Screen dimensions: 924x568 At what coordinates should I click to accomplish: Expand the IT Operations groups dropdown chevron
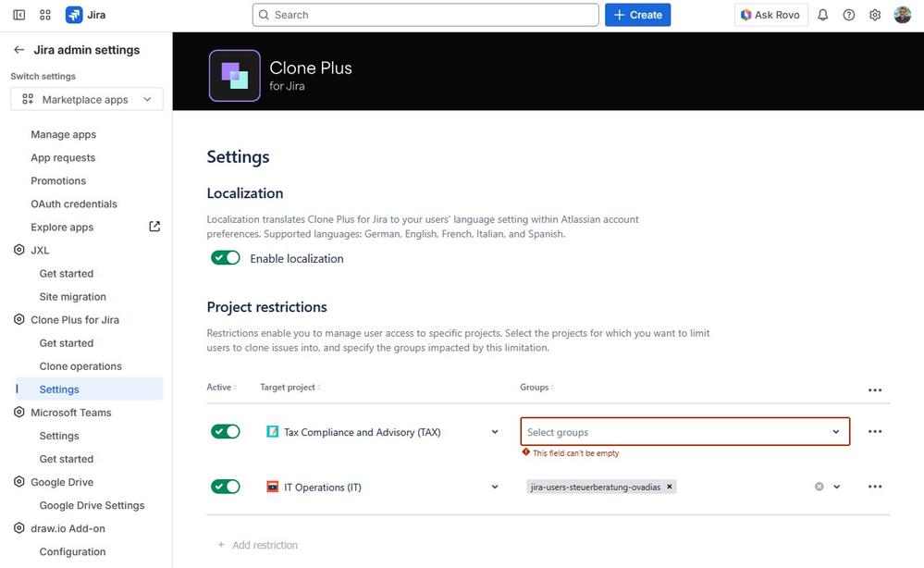tap(837, 487)
